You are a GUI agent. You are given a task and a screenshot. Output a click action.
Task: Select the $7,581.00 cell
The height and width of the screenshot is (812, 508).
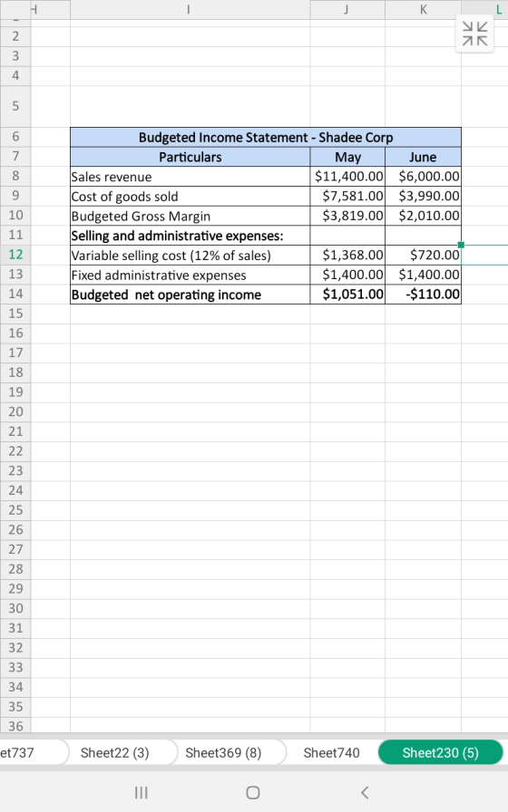pyautogui.click(x=347, y=197)
